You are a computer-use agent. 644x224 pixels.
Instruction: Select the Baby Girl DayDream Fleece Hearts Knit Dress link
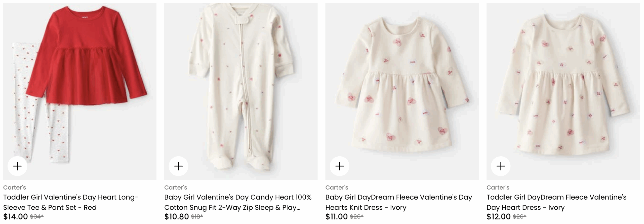coord(398,202)
